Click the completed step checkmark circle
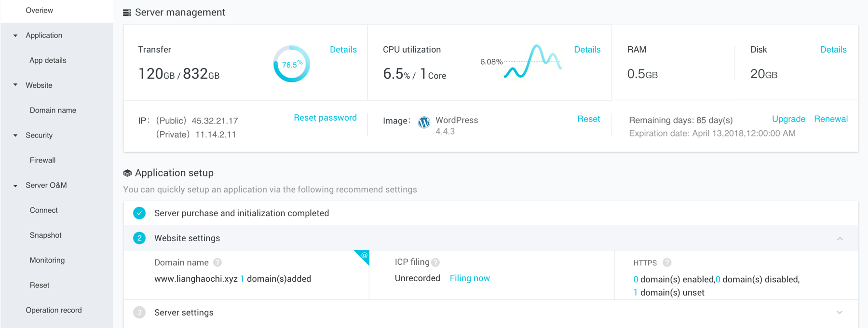868x328 pixels. [139, 213]
